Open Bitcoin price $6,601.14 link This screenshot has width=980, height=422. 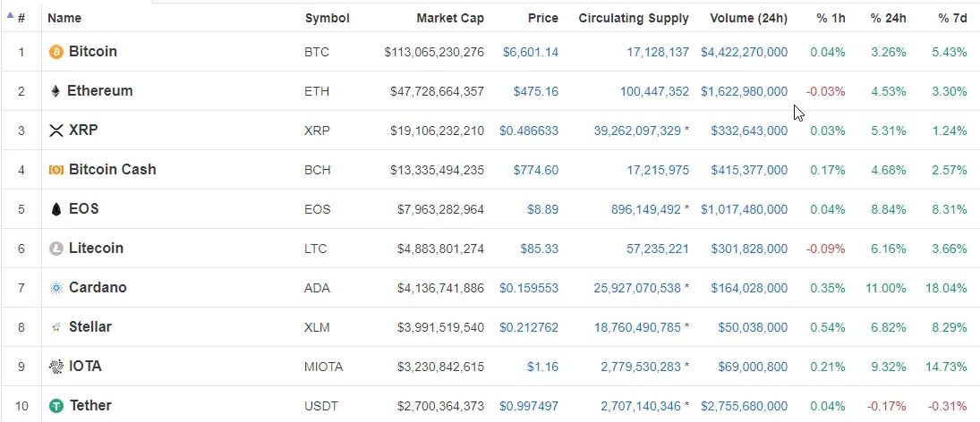[531, 52]
